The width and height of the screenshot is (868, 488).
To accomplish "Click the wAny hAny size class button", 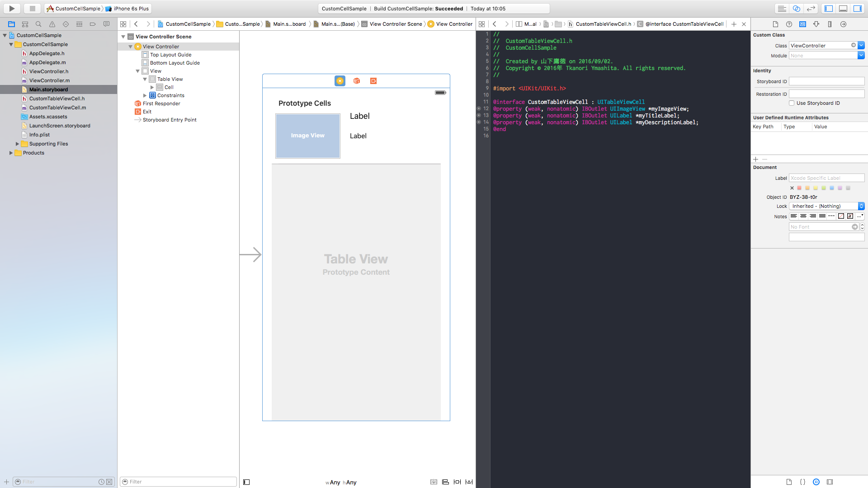I will pyautogui.click(x=341, y=482).
